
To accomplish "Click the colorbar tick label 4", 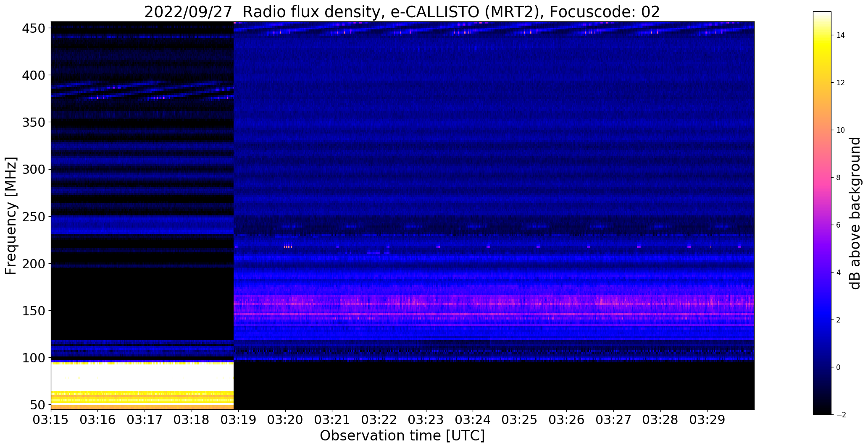I will pyautogui.click(x=839, y=272).
